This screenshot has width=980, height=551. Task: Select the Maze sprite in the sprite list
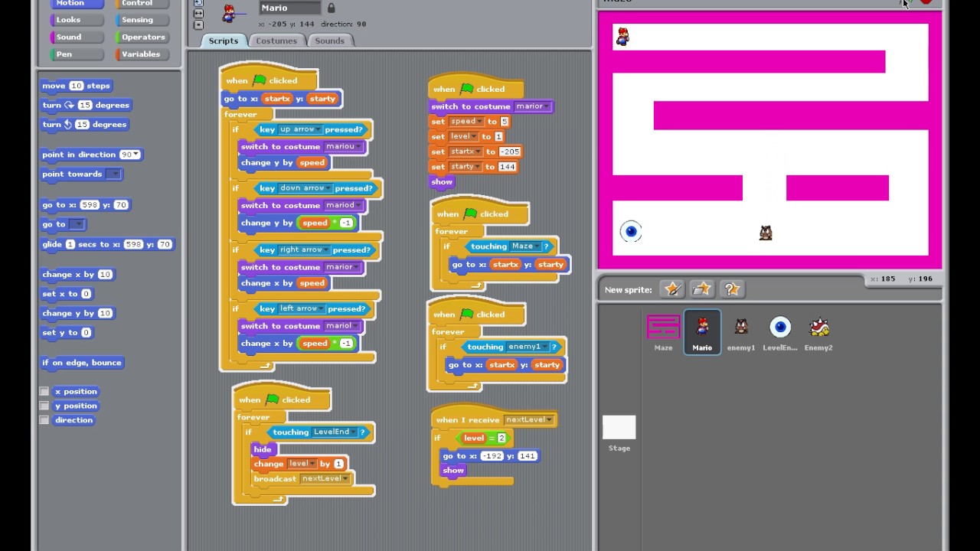click(x=663, y=333)
